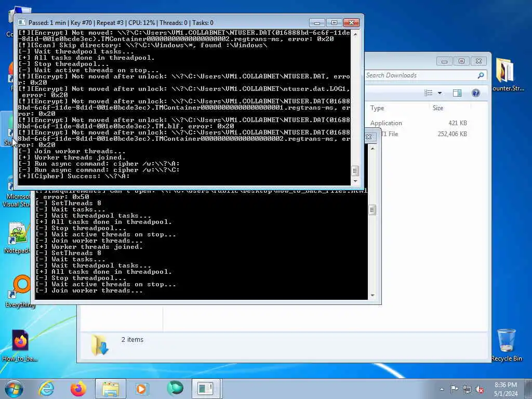Click the '2 items' status text

[132, 339]
